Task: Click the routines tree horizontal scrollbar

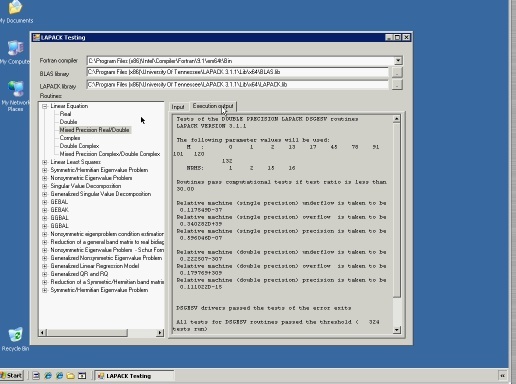Action: 100,332
